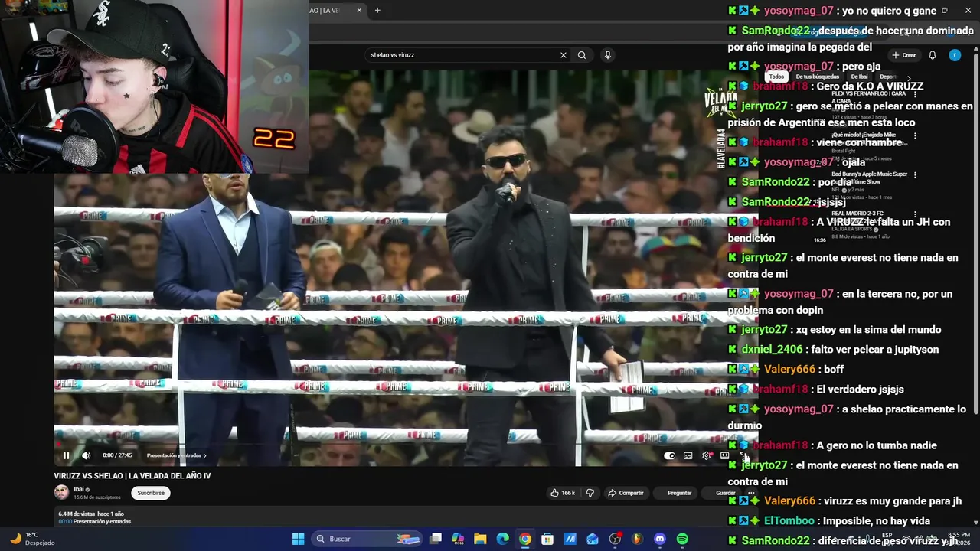
Task: Close the current browser tab
Action: (x=358, y=11)
